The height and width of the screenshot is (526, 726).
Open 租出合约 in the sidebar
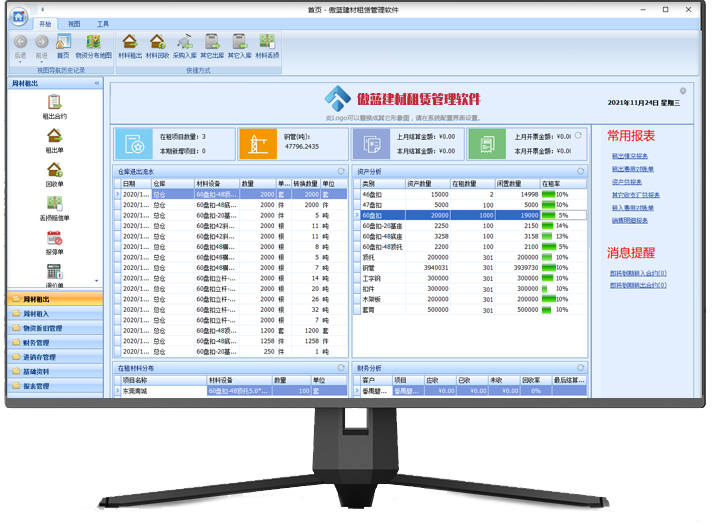[56, 106]
